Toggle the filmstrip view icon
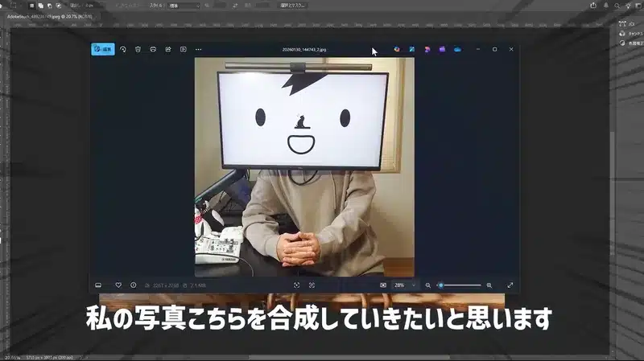Image resolution: width=644 pixels, height=361 pixels. [x=98, y=285]
